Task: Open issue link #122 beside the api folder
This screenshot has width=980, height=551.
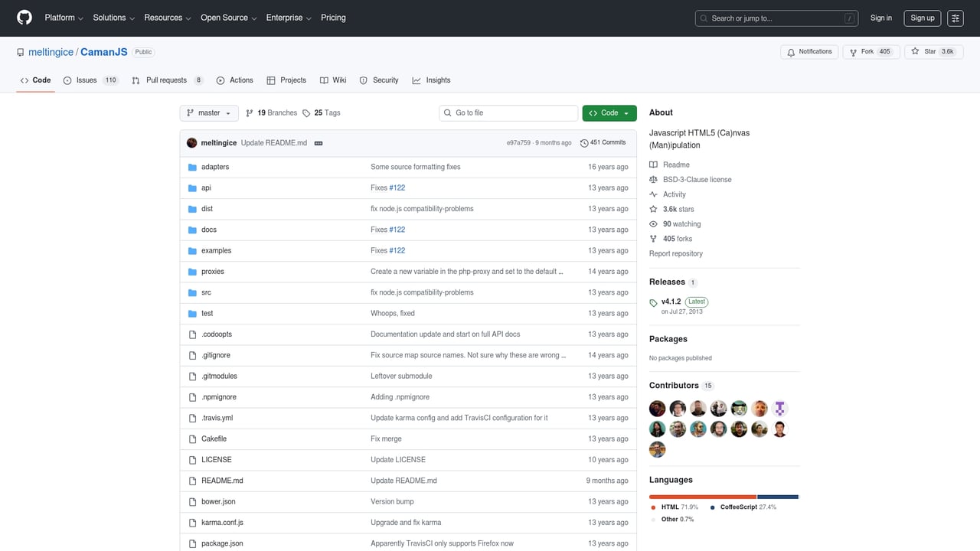Action: [x=397, y=187]
